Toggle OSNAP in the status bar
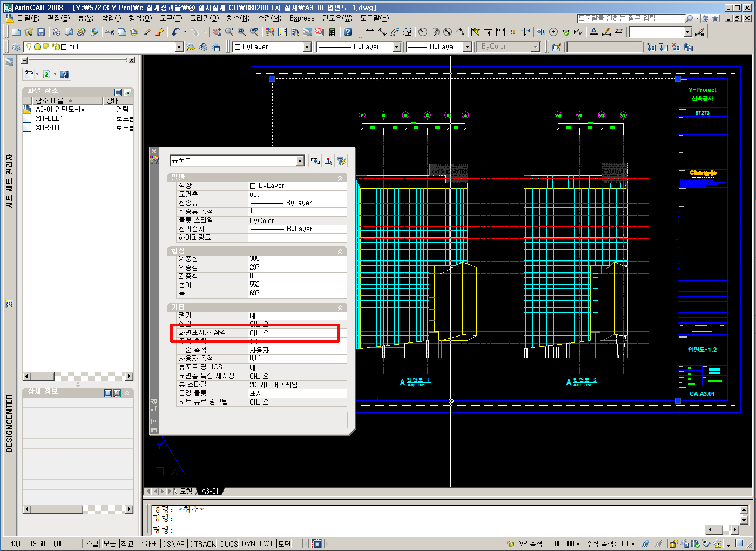This screenshot has width=756, height=551. tap(173, 543)
